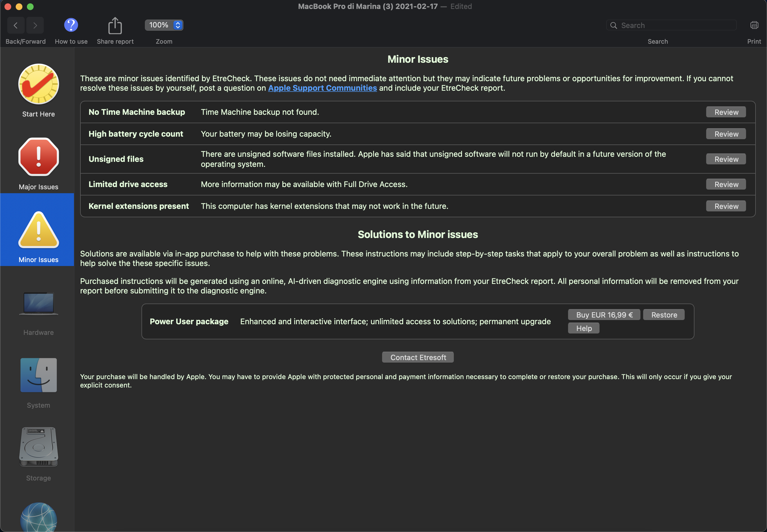The height and width of the screenshot is (532, 767).
Task: Open the System Finder face section
Action: point(38,375)
